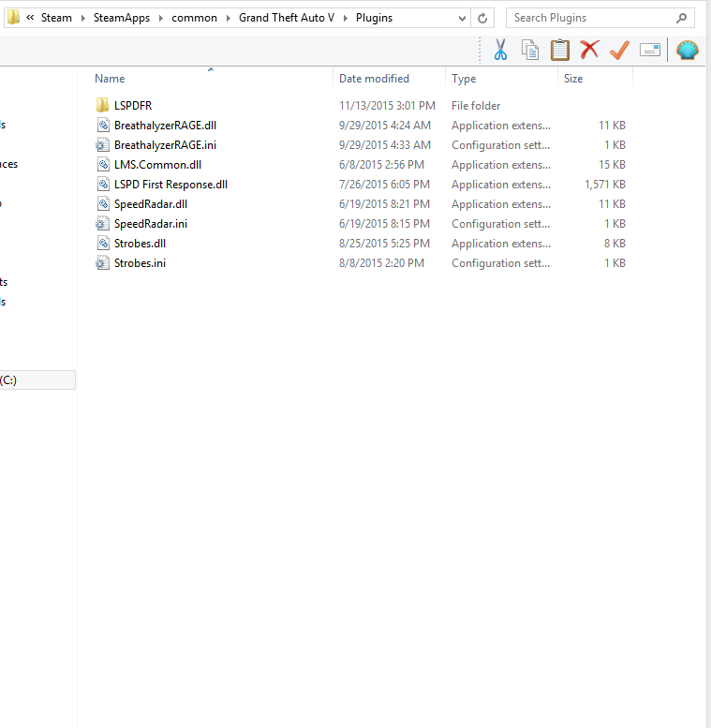The image size is (711, 728).
Task: Navigate to Grand Theft Auto V breadcrumb
Action: click(287, 18)
